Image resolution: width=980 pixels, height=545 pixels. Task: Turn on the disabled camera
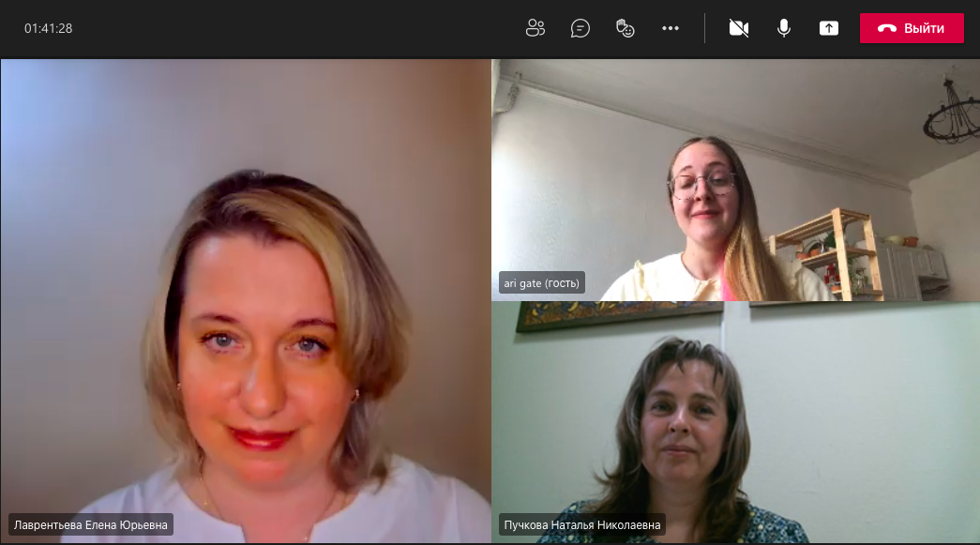coord(739,28)
